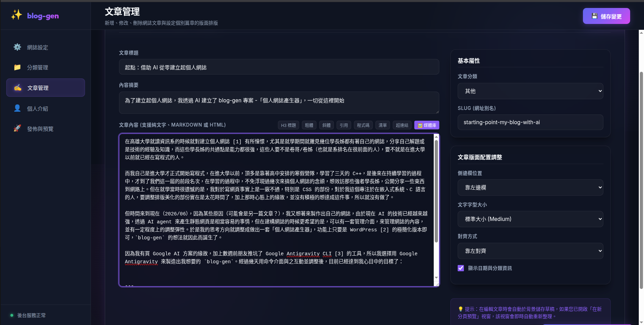Image resolution: width=644 pixels, height=325 pixels.
Task: Click the editor scrollbar down arrow
Action: point(436,278)
